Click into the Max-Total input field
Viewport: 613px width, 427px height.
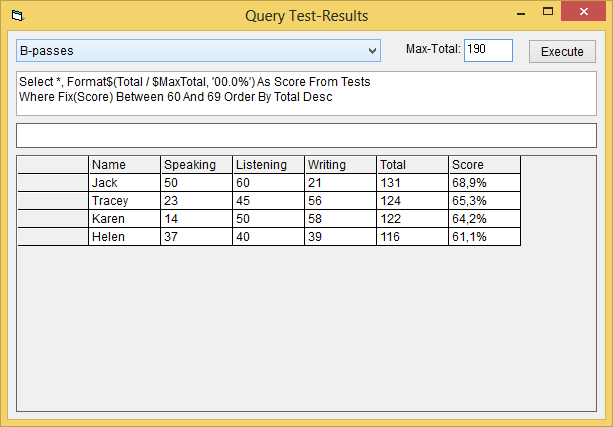(x=488, y=50)
